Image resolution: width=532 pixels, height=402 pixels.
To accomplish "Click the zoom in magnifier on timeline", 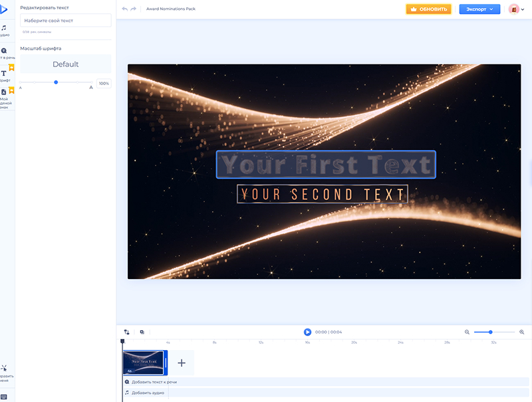I will pyautogui.click(x=521, y=332).
